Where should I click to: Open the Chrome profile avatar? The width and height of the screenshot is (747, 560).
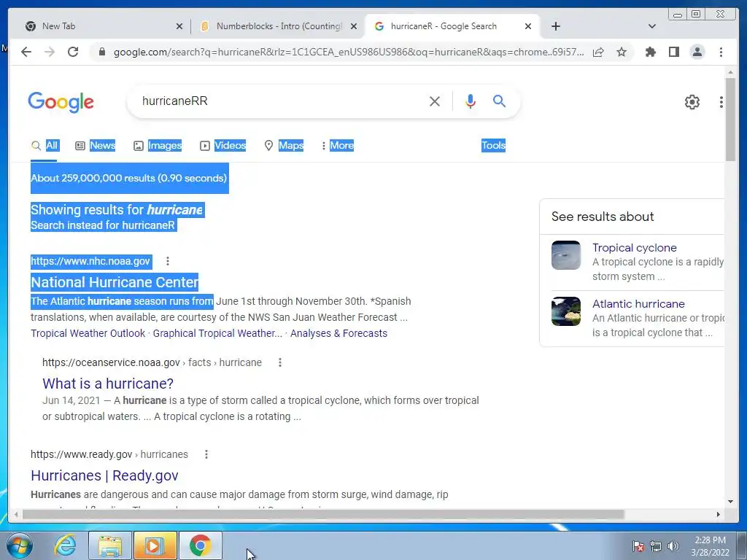[697, 52]
